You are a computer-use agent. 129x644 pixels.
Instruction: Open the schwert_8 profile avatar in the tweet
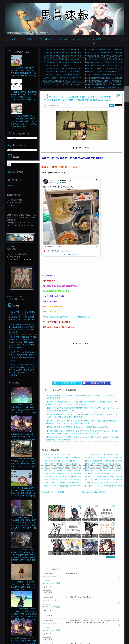(x=46, y=182)
